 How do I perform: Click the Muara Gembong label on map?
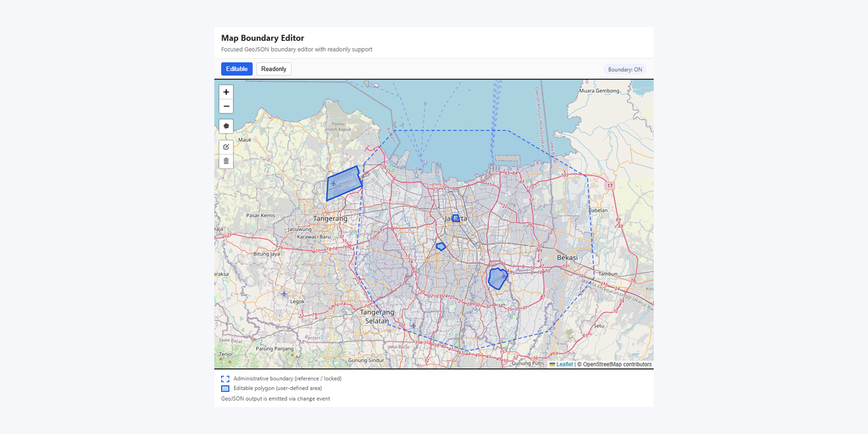click(x=599, y=90)
